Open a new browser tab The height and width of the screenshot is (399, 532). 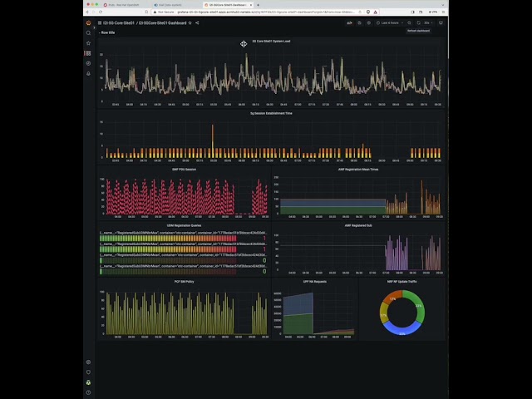coord(258,5)
